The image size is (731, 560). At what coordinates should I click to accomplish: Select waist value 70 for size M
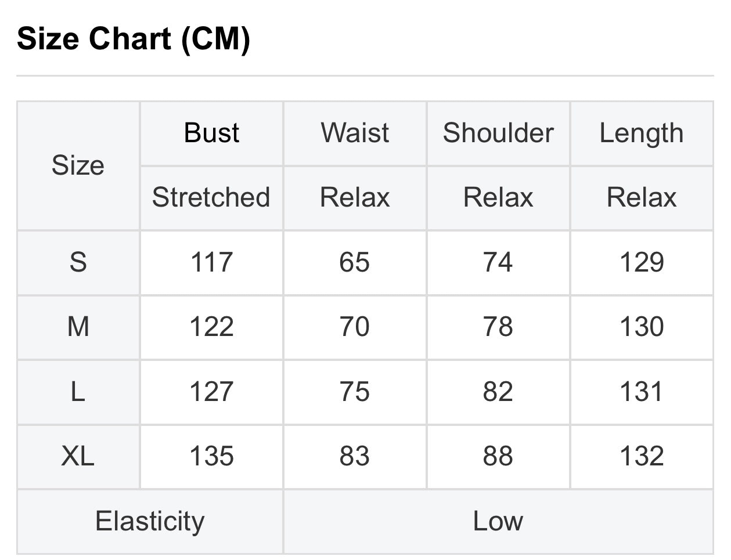(x=355, y=327)
